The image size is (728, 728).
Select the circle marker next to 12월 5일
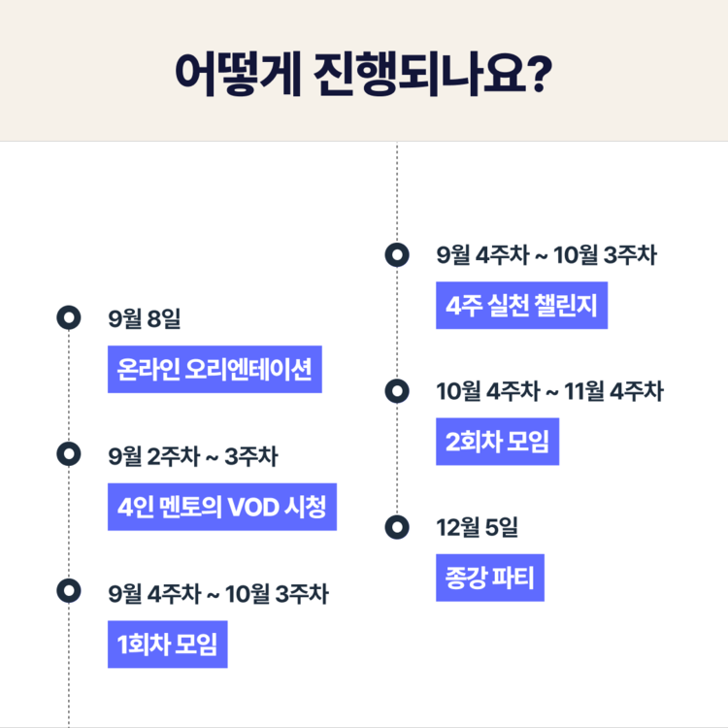click(x=395, y=527)
